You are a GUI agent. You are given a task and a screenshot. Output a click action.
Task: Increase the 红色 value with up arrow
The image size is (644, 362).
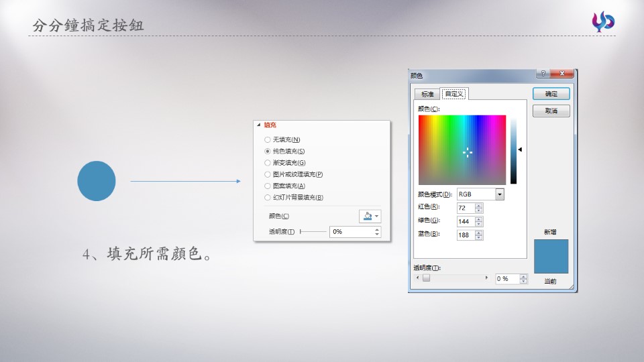[478, 205]
